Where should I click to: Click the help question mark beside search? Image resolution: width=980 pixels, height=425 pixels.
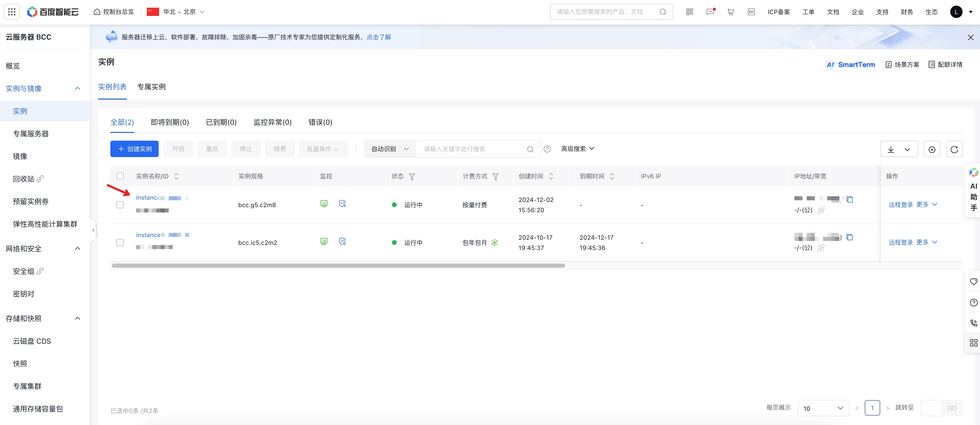547,149
